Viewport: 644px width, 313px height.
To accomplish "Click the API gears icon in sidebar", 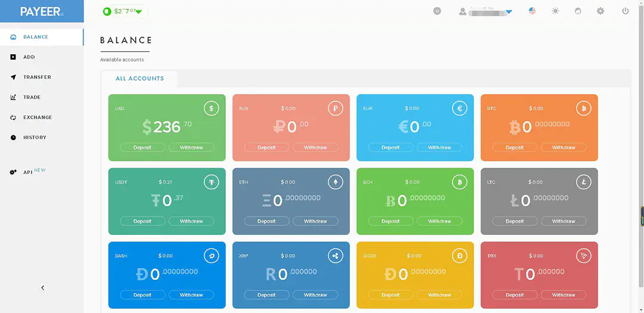I will pyautogui.click(x=13, y=172).
